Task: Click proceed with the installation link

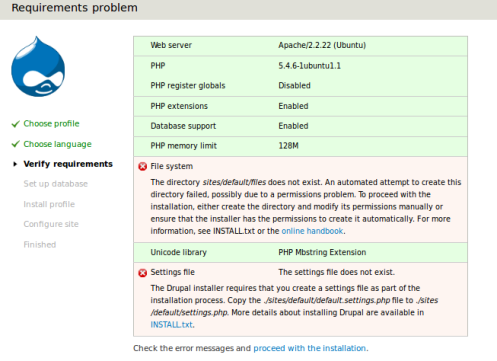Action: pyautogui.click(x=310, y=348)
